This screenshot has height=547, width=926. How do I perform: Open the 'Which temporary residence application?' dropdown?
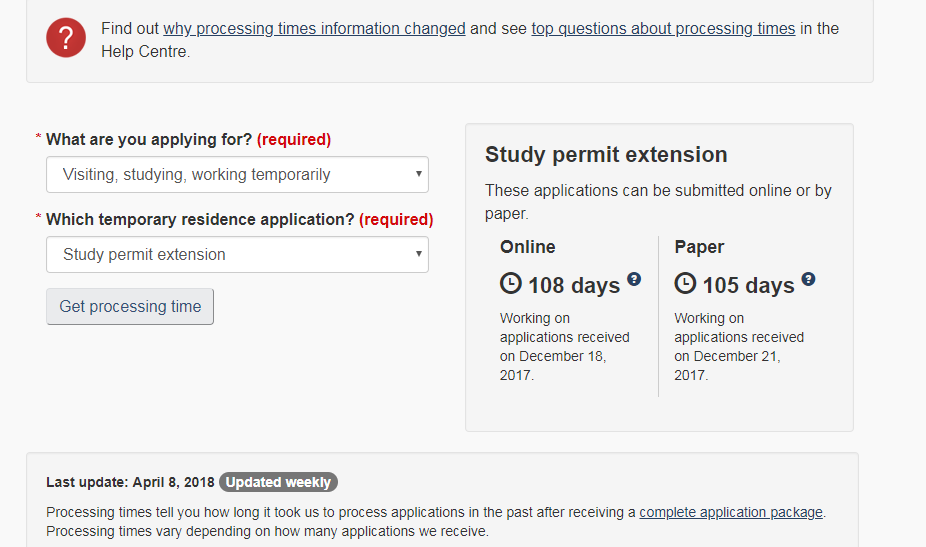click(x=237, y=255)
